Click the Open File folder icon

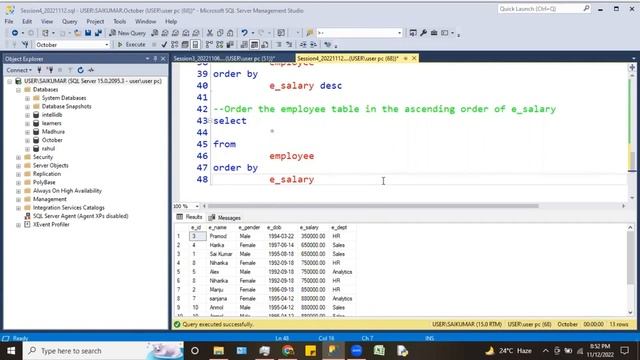(x=78, y=33)
